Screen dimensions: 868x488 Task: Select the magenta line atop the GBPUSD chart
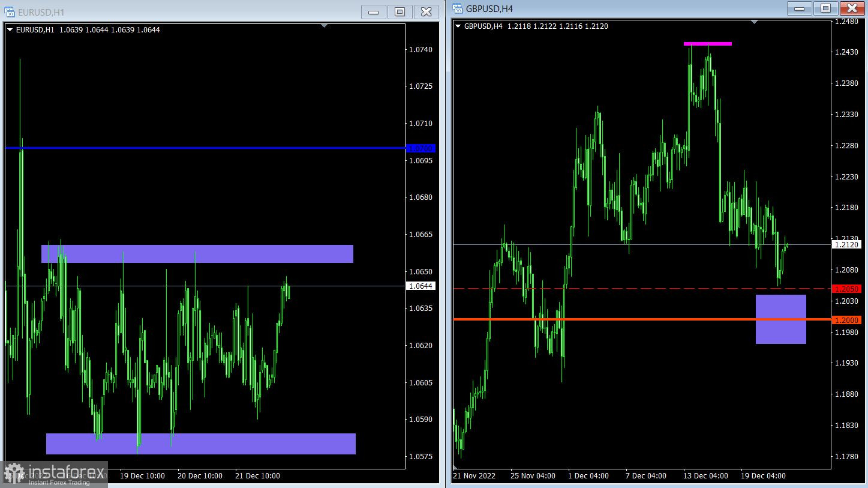point(708,44)
